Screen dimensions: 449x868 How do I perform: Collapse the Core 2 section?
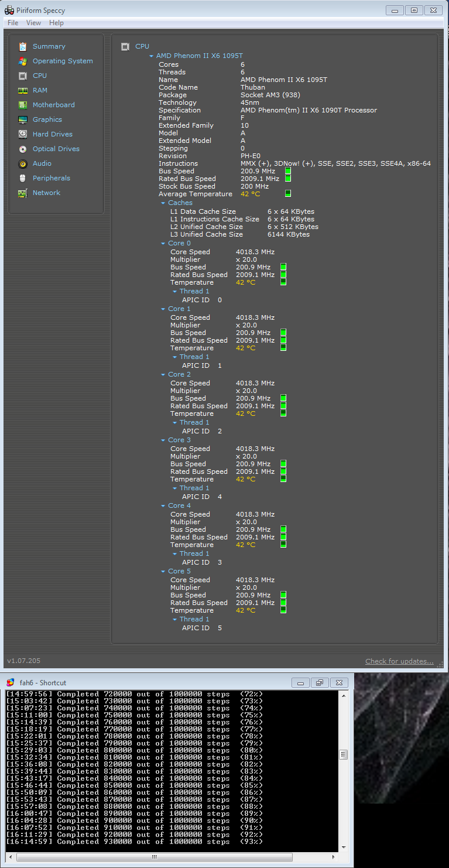point(163,375)
